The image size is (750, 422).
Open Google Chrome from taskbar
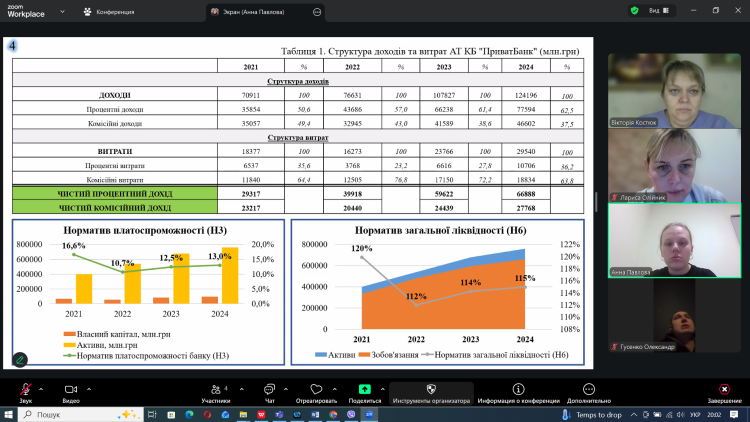(333, 414)
